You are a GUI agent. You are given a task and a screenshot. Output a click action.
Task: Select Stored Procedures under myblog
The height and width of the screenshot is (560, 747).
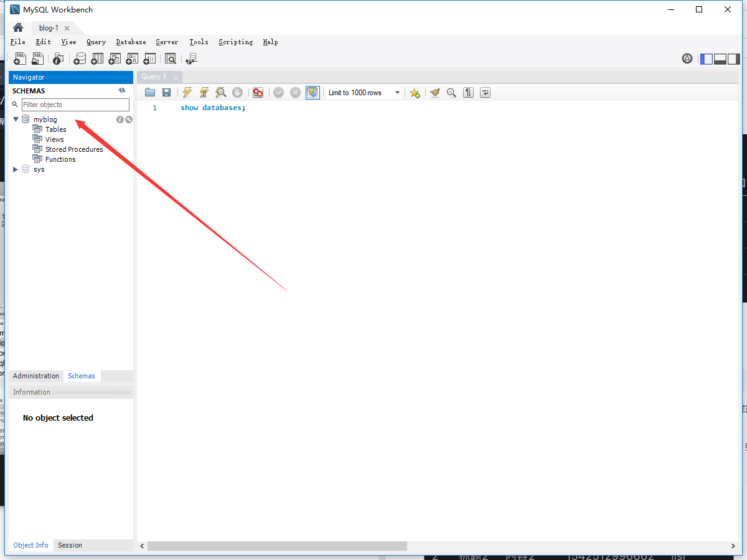pyautogui.click(x=74, y=149)
